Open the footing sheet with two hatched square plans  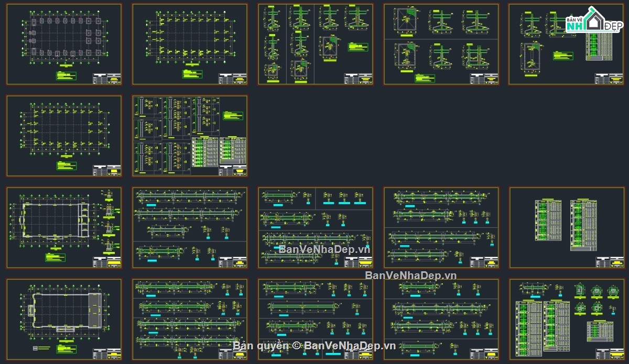[441, 45]
